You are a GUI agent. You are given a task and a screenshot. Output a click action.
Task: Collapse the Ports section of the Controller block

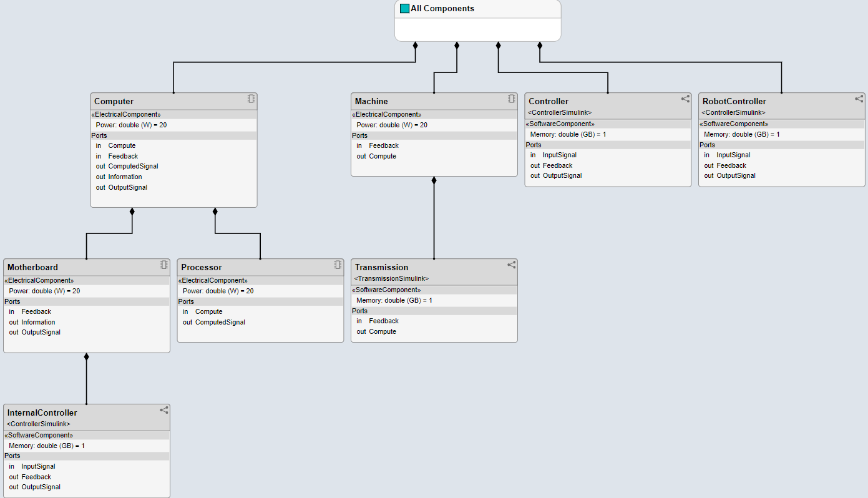534,145
